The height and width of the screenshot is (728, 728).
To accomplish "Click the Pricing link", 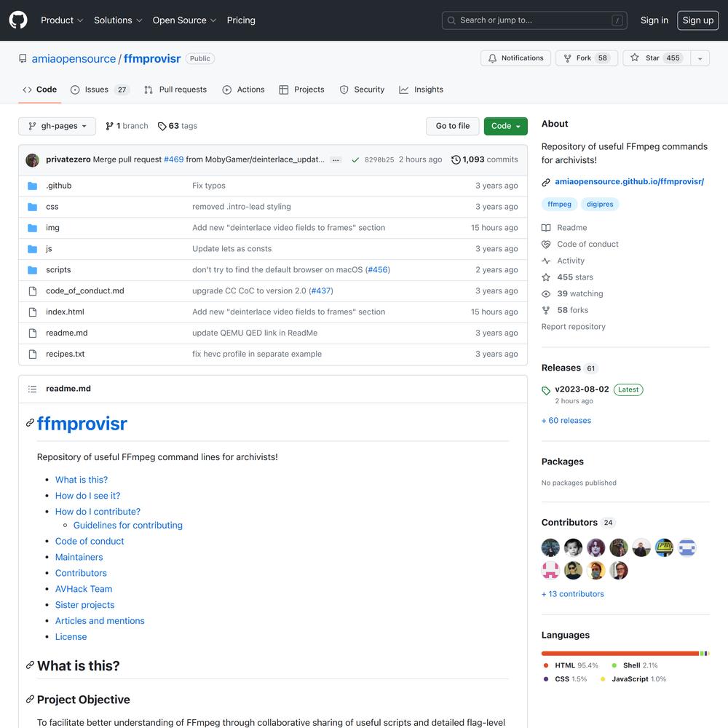I will tap(241, 20).
